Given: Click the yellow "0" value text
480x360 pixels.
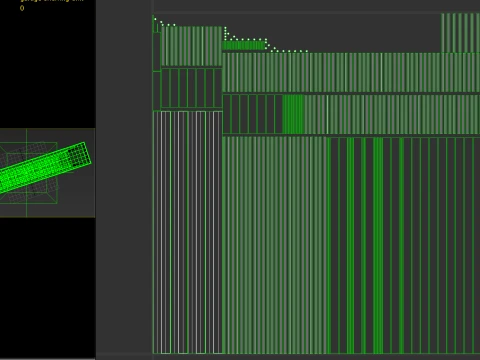Looking at the screenshot, I should click(22, 8).
